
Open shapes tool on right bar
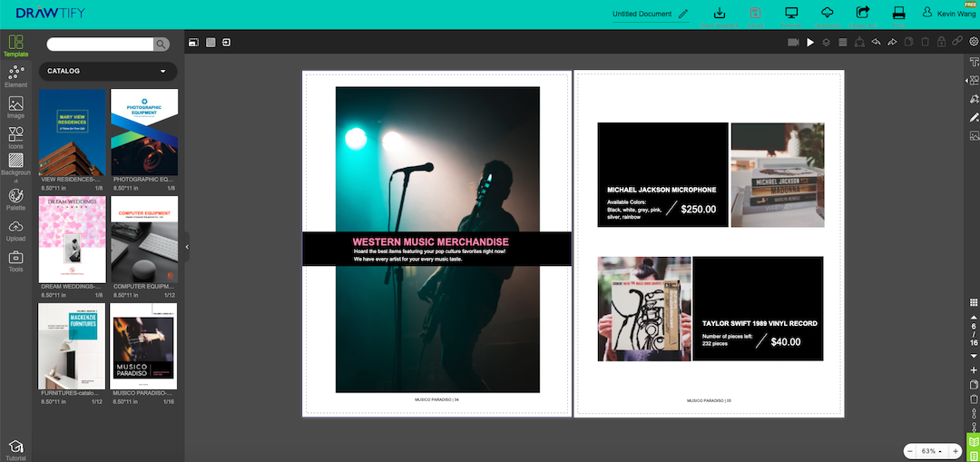click(x=974, y=80)
